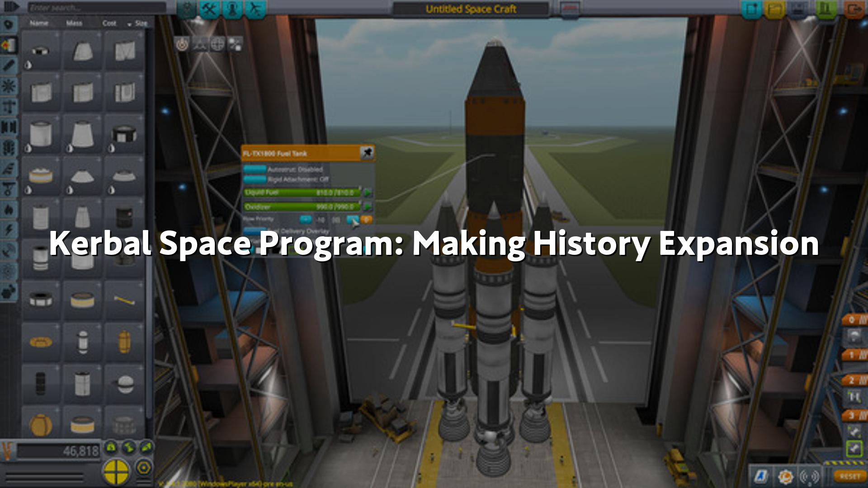Increase Flow Priority with plus button

pos(352,220)
